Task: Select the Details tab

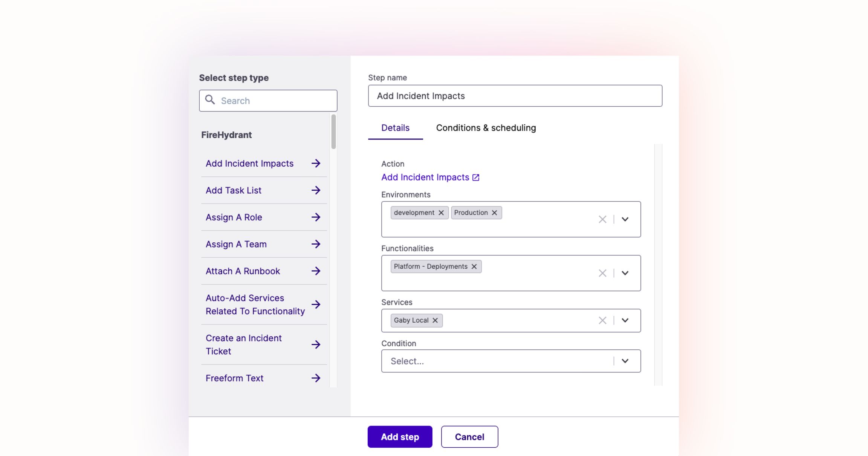Action: point(395,128)
